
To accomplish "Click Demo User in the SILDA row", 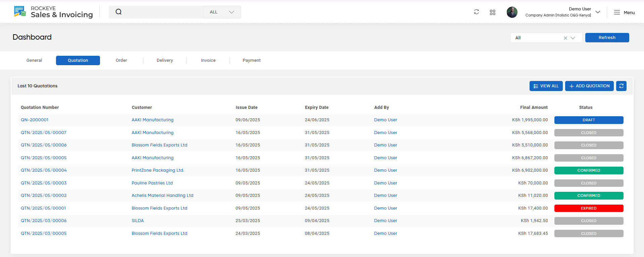I will [386, 221].
